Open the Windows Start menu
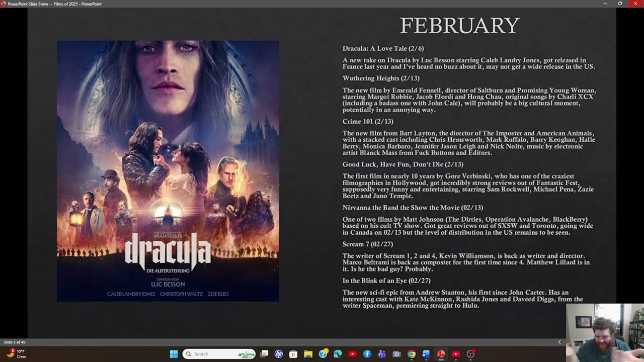Image resolution: width=644 pixels, height=362 pixels. click(174, 354)
